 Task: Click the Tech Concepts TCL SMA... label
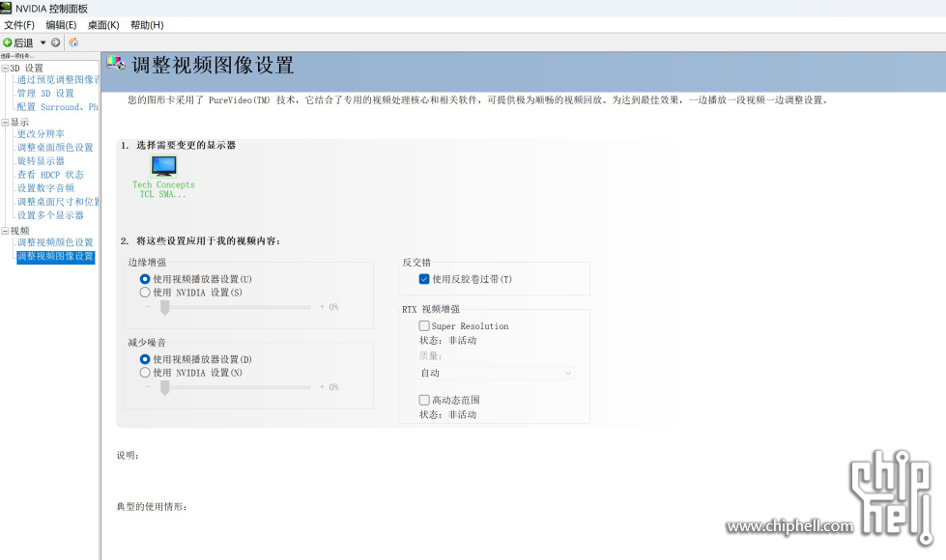163,189
